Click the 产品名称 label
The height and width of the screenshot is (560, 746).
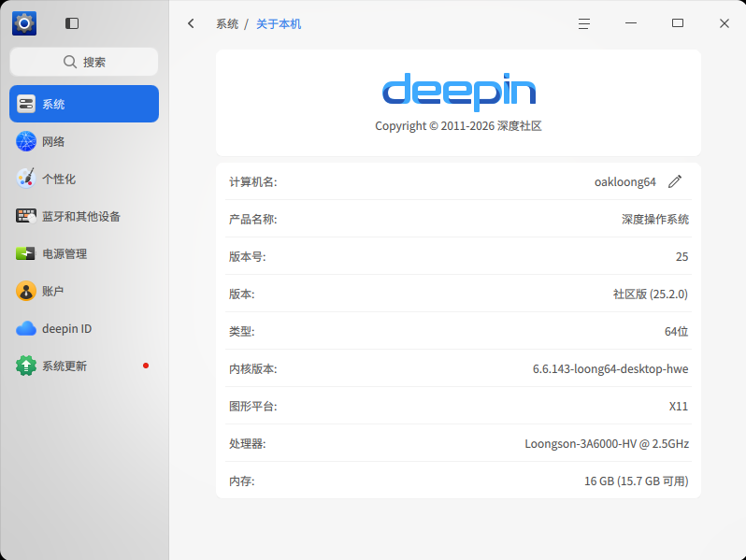[252, 220]
